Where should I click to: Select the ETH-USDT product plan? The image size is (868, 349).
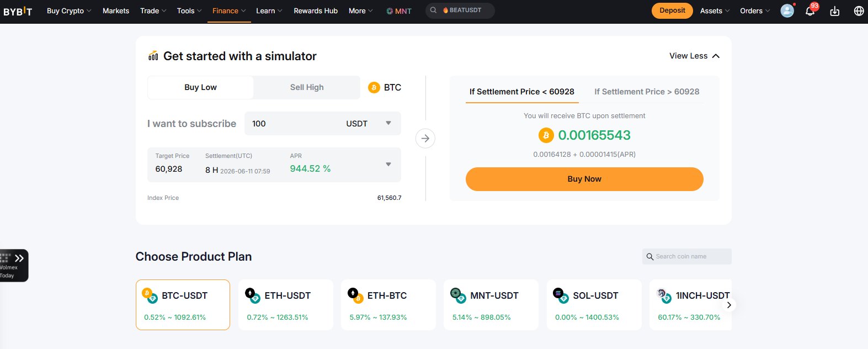286,305
